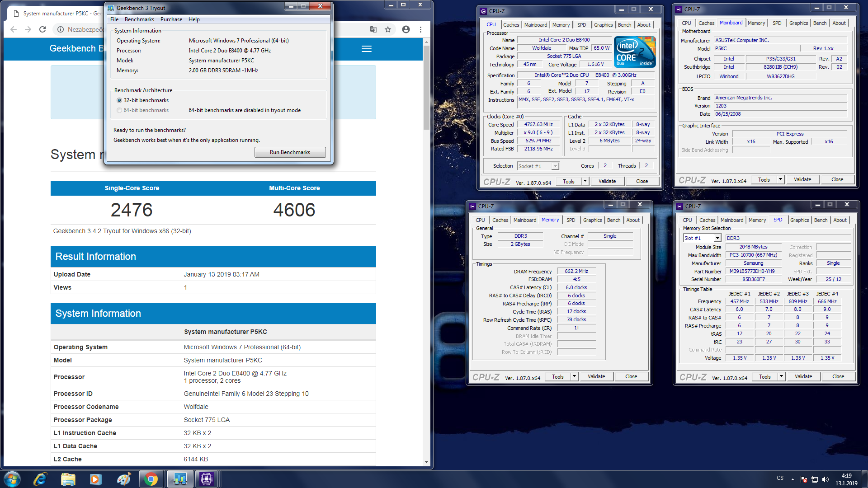Screen dimensions: 868x488
Task: Click BIOS Version 1203 field
Action: pos(780,106)
